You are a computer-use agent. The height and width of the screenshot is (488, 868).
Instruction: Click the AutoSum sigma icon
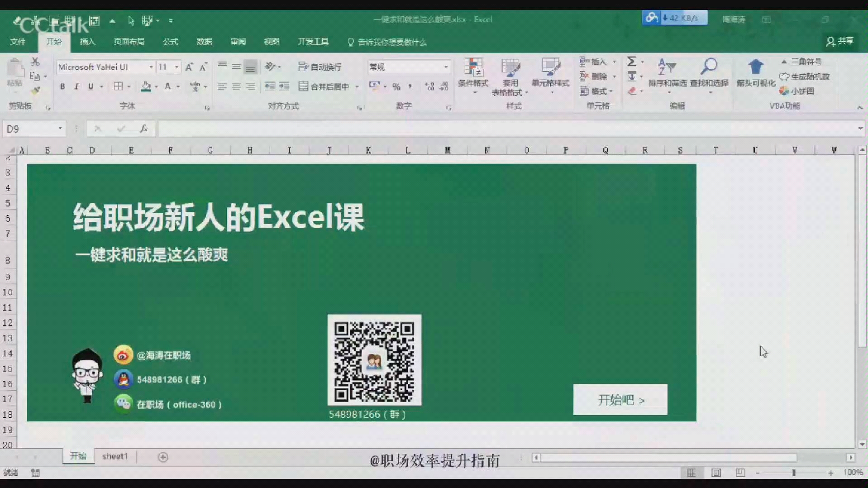(x=632, y=62)
